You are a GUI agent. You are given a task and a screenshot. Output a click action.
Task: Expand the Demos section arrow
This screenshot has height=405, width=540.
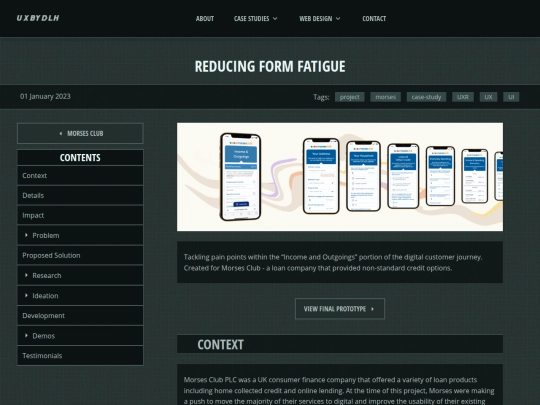26,335
